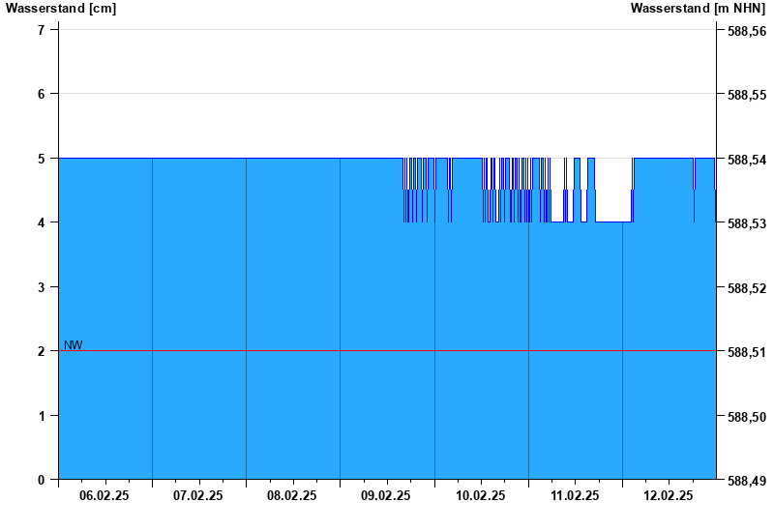
Task: Click the 588,56 right axis value
Action: point(746,31)
